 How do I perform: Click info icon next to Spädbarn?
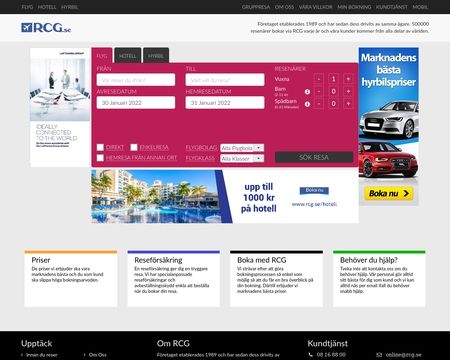pos(307,104)
